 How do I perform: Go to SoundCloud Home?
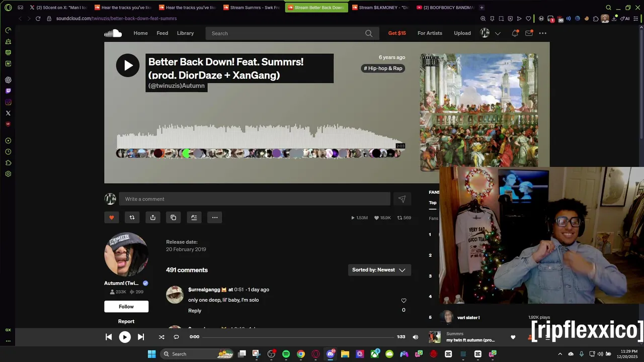(x=140, y=33)
